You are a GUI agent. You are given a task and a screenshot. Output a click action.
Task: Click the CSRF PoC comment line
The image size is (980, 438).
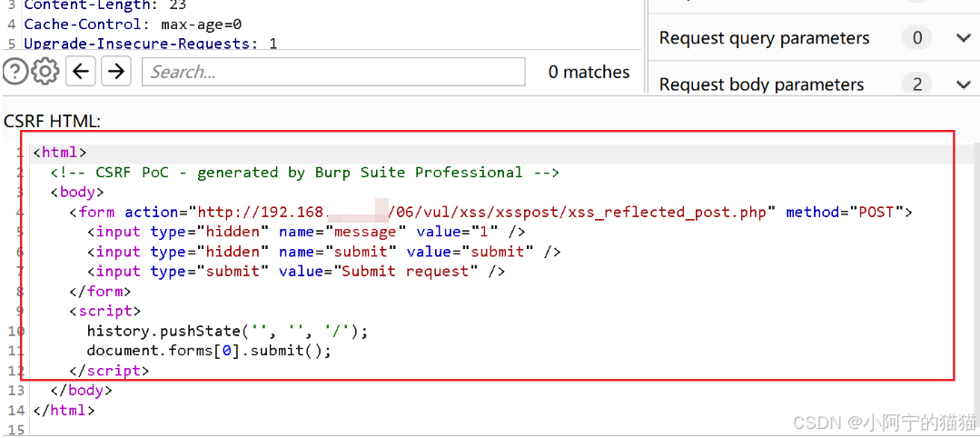[305, 172]
